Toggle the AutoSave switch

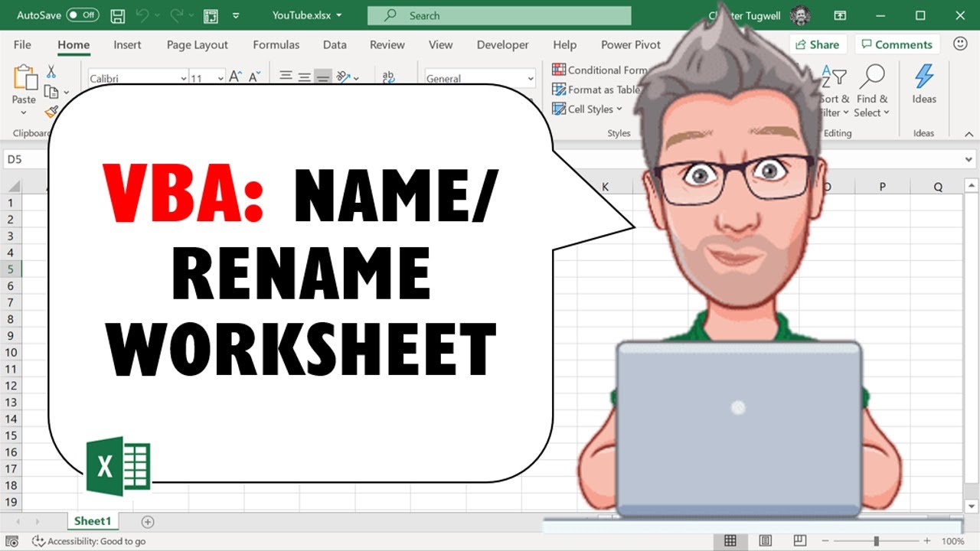click(x=83, y=15)
